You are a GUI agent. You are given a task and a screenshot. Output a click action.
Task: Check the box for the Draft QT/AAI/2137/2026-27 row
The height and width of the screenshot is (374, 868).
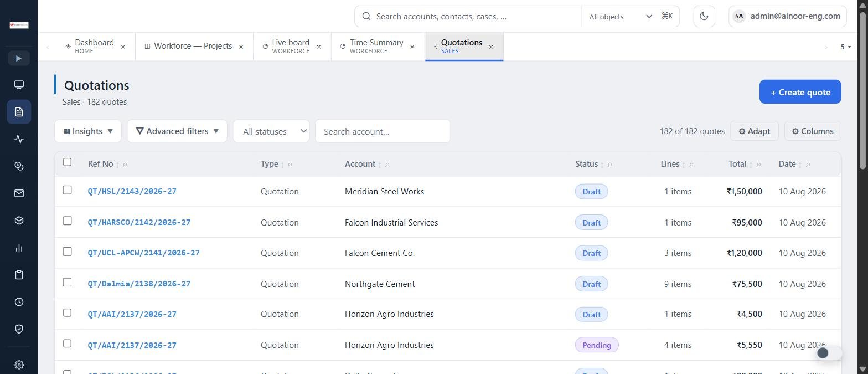pos(67,312)
